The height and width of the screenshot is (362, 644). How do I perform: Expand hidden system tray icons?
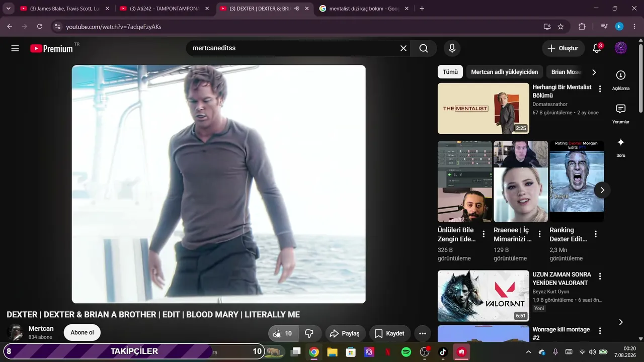pyautogui.click(x=528, y=352)
